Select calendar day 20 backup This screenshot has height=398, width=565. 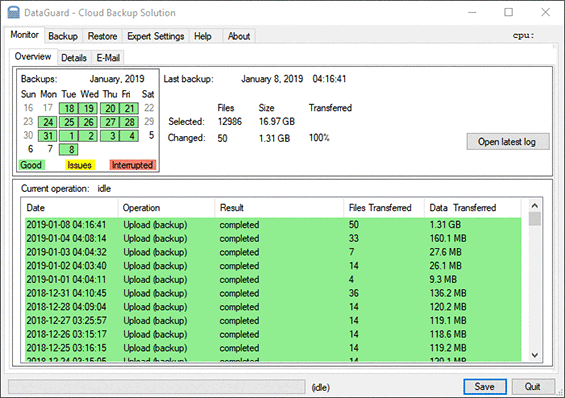(110, 108)
